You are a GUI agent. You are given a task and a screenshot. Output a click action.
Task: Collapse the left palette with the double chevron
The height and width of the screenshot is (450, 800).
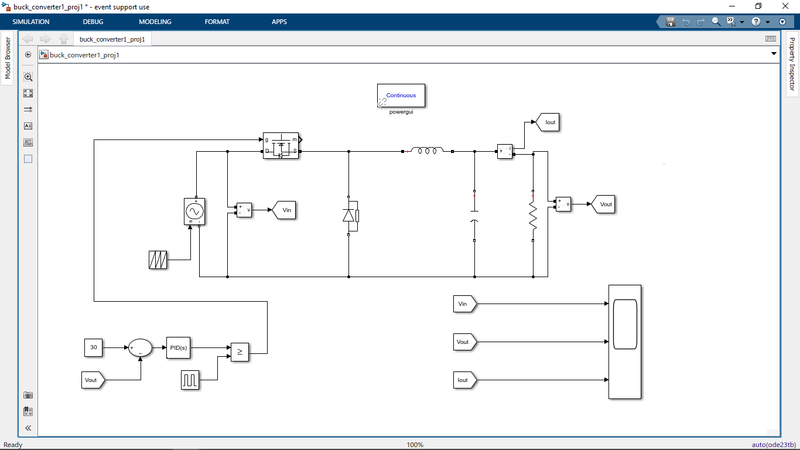point(28,427)
